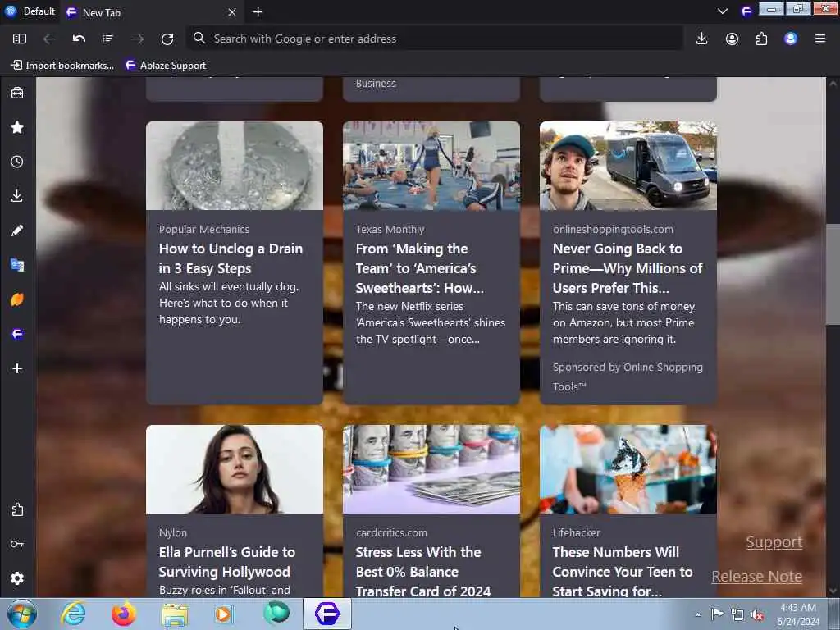Open the Stress Less 0% Balance Transfer article

(x=423, y=571)
